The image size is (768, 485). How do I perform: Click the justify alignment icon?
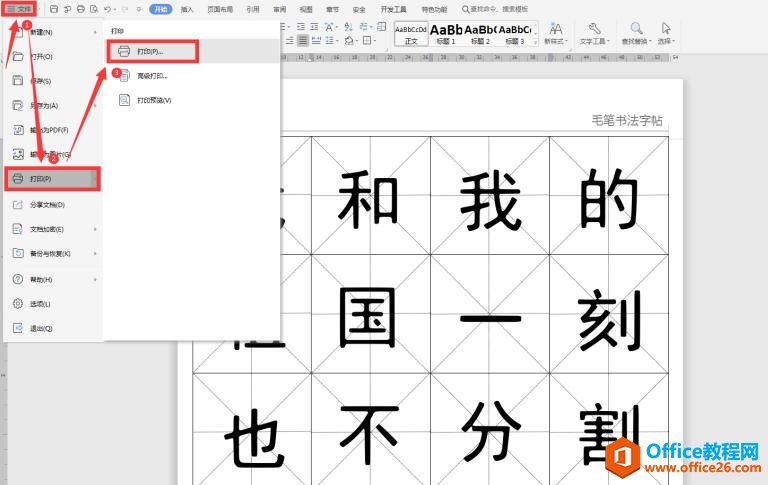click(303, 41)
